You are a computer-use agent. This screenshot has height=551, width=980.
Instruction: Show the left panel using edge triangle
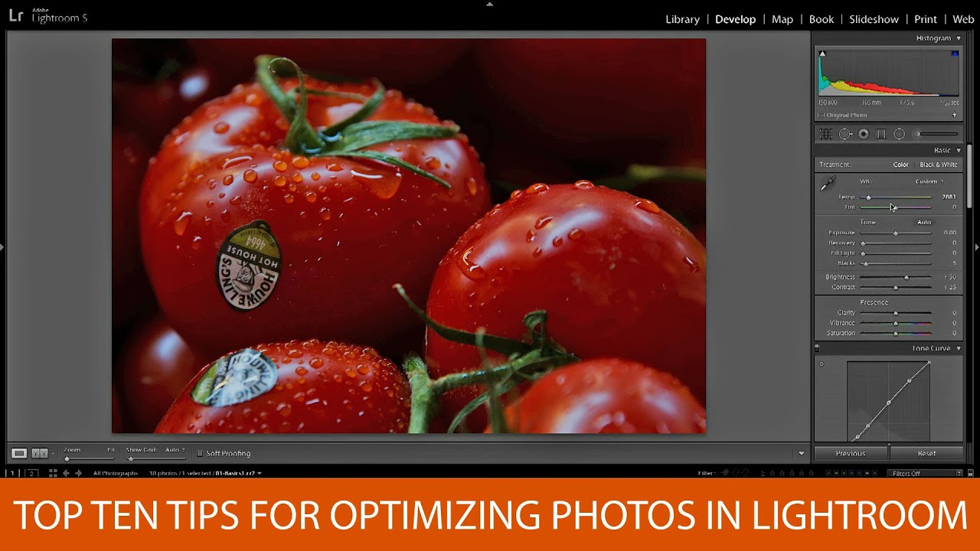point(3,247)
